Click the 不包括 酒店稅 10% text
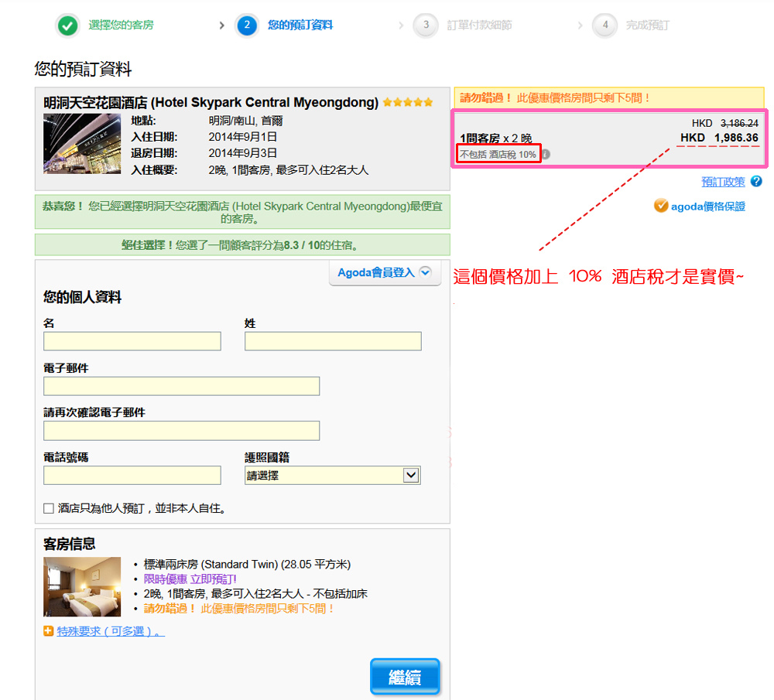The width and height of the screenshot is (774, 700). tap(498, 155)
